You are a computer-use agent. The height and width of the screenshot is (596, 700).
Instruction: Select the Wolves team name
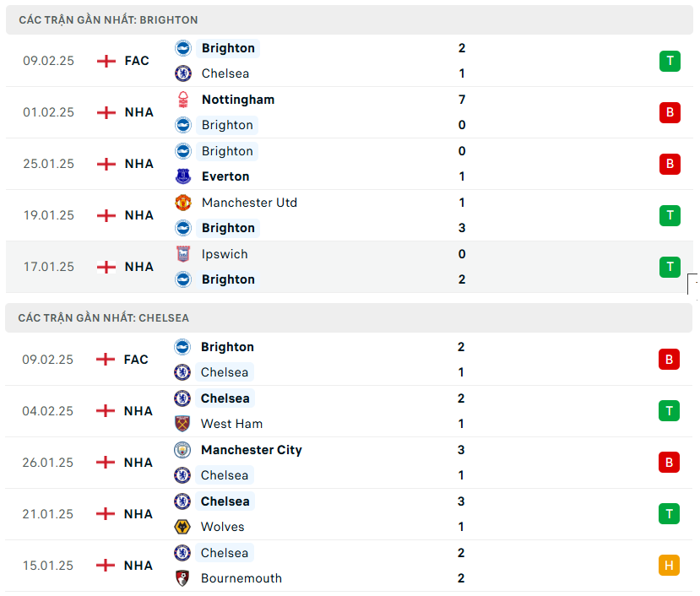[x=222, y=527]
